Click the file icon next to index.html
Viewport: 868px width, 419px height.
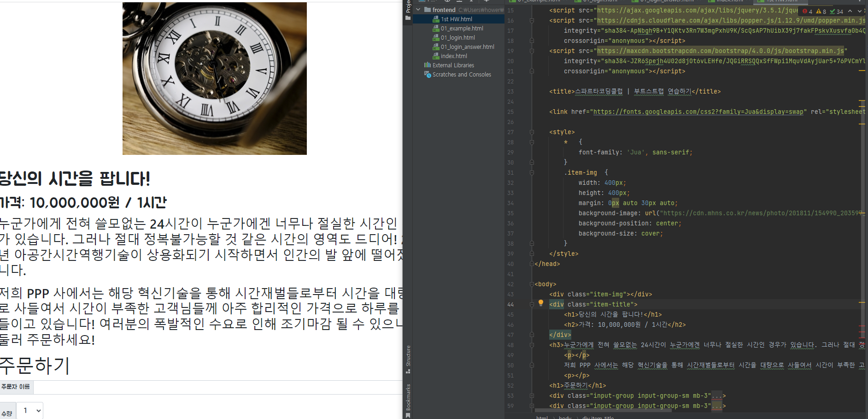coord(436,56)
